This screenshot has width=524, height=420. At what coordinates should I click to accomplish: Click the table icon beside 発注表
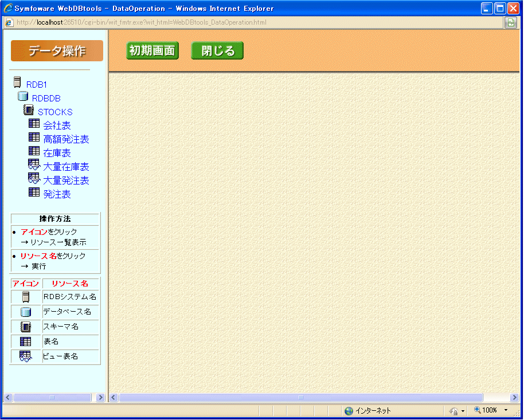point(34,193)
